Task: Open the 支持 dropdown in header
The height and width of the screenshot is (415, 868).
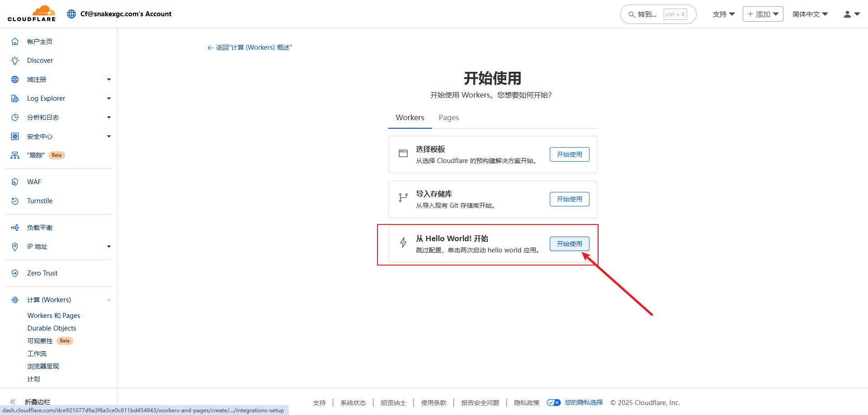Action: (x=724, y=14)
